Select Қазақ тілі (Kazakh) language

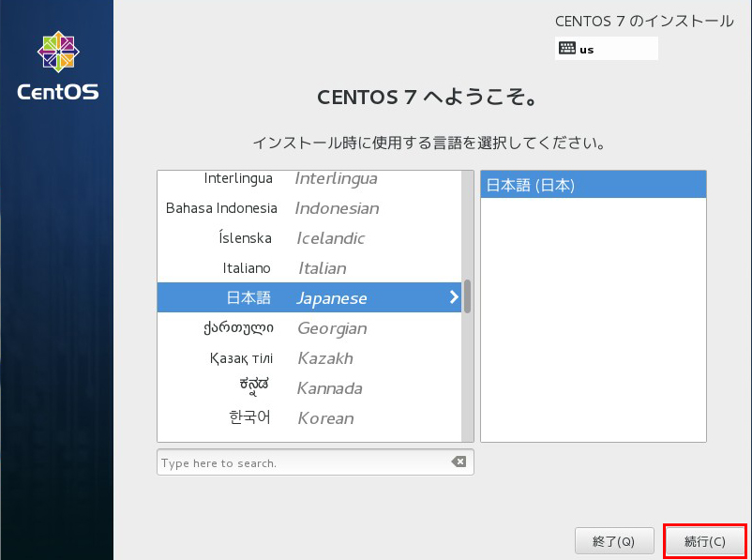[308, 358]
